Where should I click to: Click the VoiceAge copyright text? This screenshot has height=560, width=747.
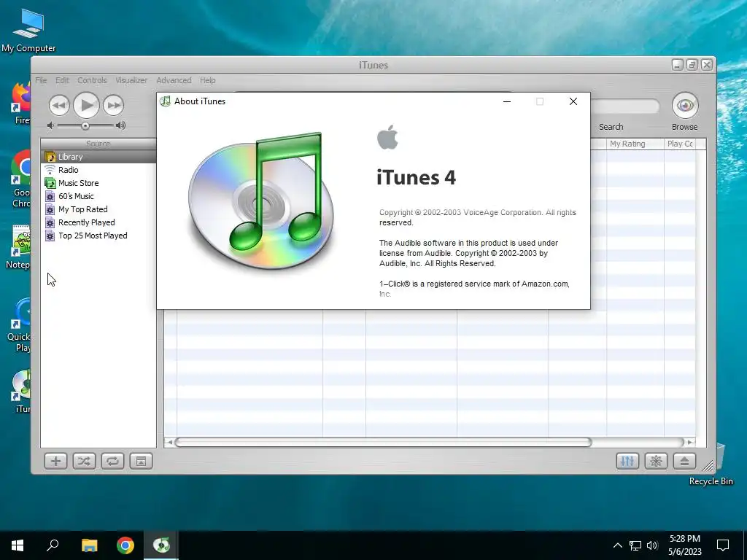click(x=477, y=217)
